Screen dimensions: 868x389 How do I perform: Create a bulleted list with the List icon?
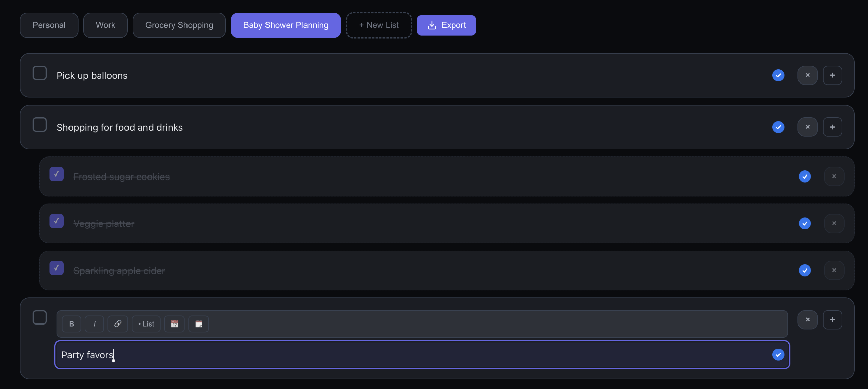coord(146,323)
